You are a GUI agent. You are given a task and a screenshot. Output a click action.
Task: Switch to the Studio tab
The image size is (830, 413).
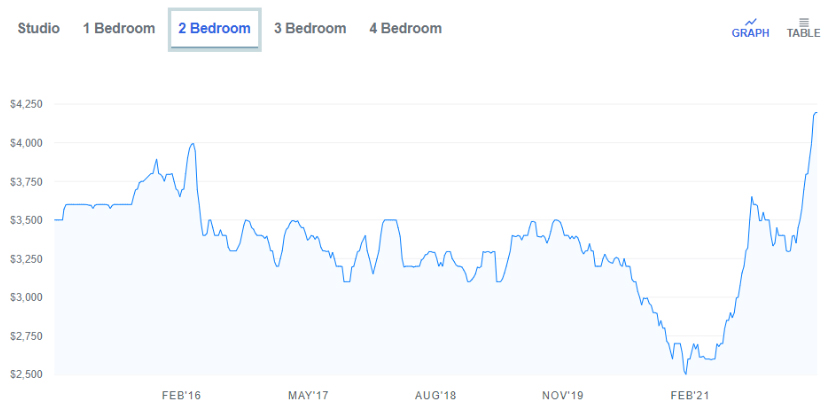pos(39,28)
